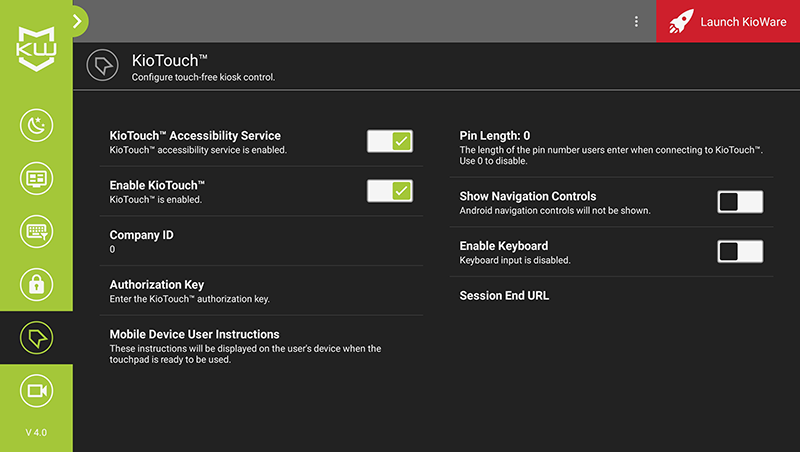Open Mobile Device User Instructions setting
This screenshot has width=800, height=452.
point(261,346)
